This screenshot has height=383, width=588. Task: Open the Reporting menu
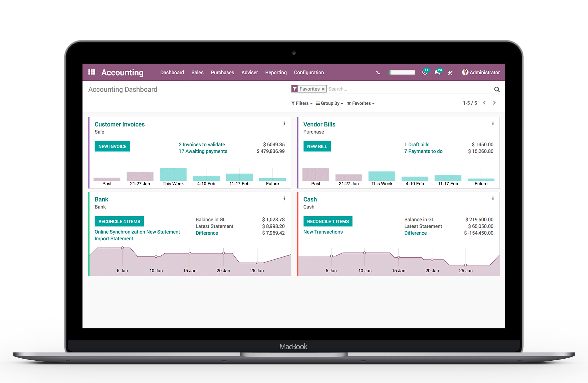click(x=276, y=73)
